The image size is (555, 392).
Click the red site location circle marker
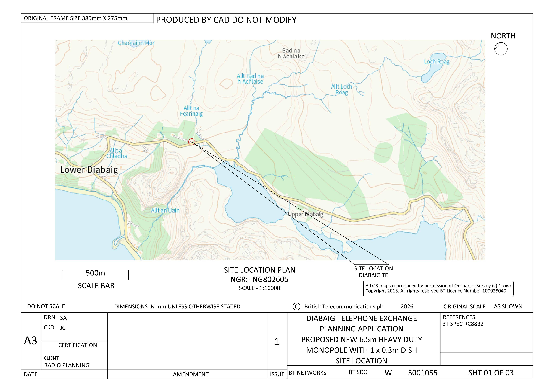[x=192, y=142]
